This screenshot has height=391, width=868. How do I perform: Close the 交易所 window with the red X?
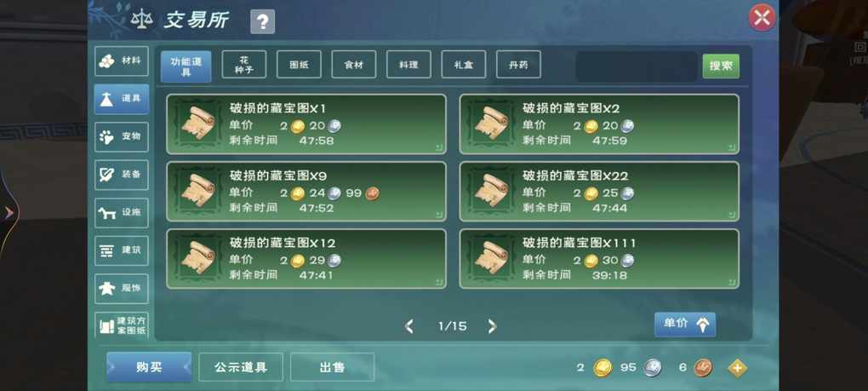click(x=762, y=18)
